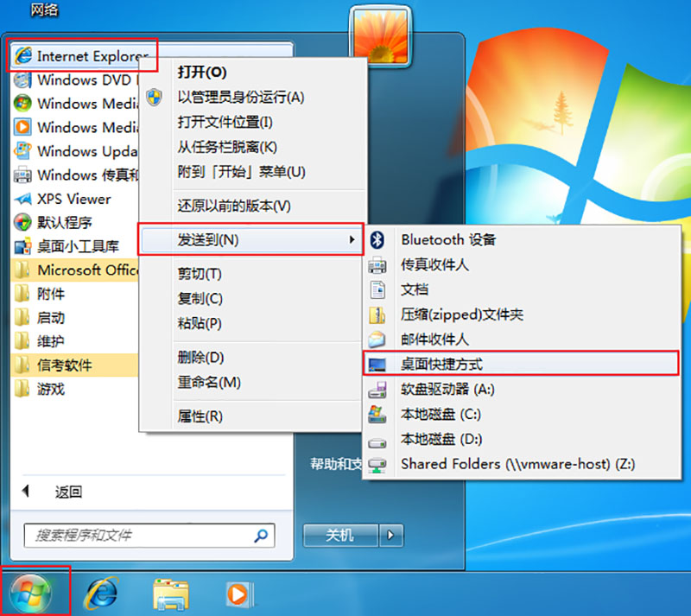The width and height of the screenshot is (691, 616).
Task: Click the Internet Explorer icon in start menu list
Action: click(23, 56)
